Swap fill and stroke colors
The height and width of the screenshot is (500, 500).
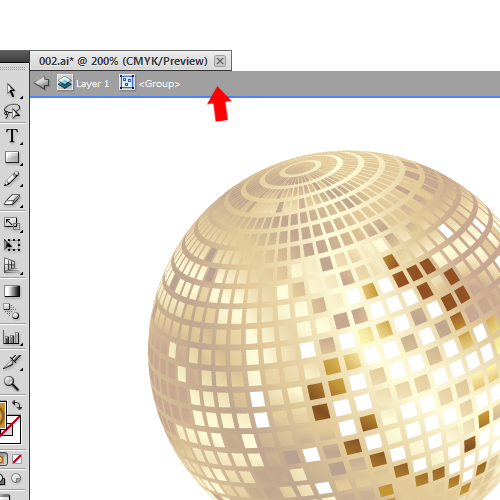click(x=17, y=405)
